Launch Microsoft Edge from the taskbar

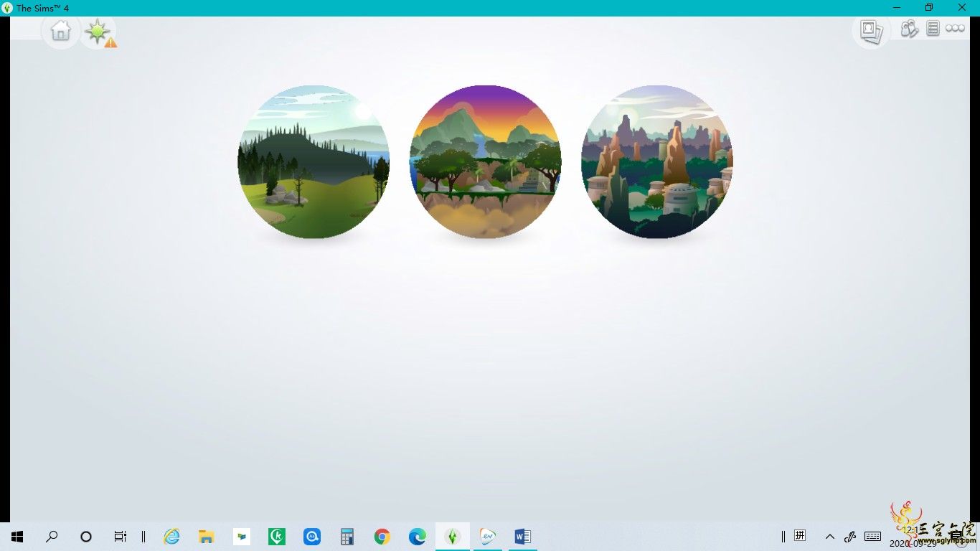[x=418, y=537]
